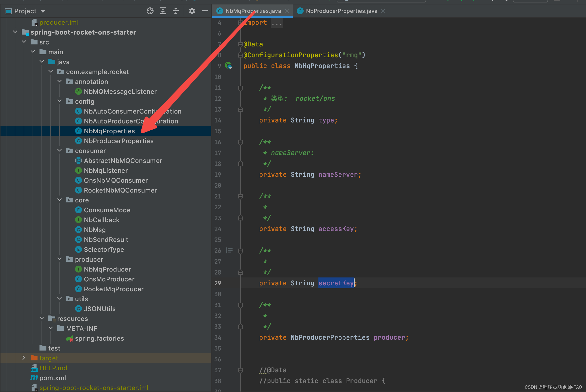586x392 pixels.
Task: Click the Spring bean gutter icon on line 9
Action: pyautogui.click(x=228, y=66)
